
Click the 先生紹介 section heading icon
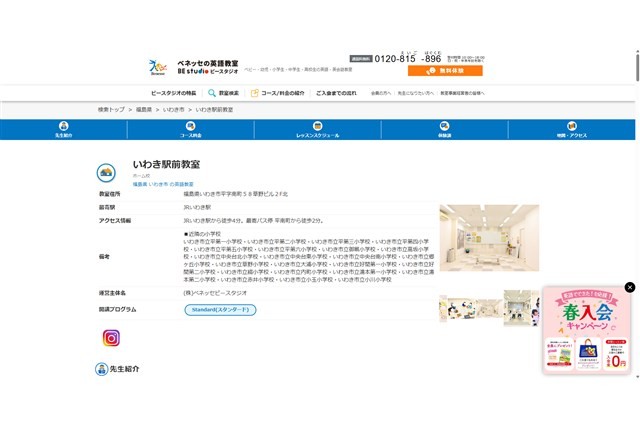coord(101,369)
